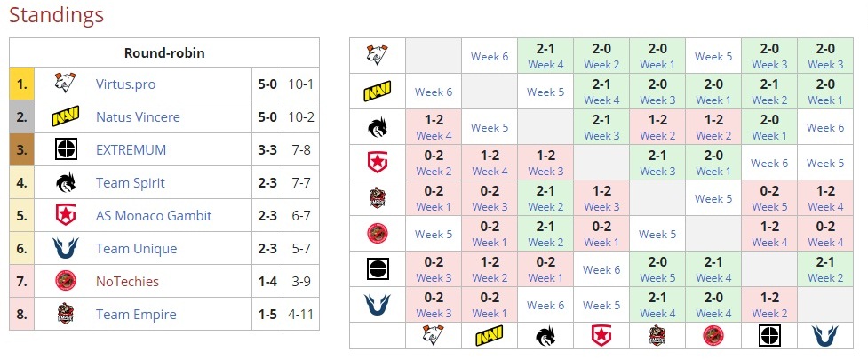Click Team Unique logo in crosstable bottom row

pyautogui.click(x=825, y=335)
